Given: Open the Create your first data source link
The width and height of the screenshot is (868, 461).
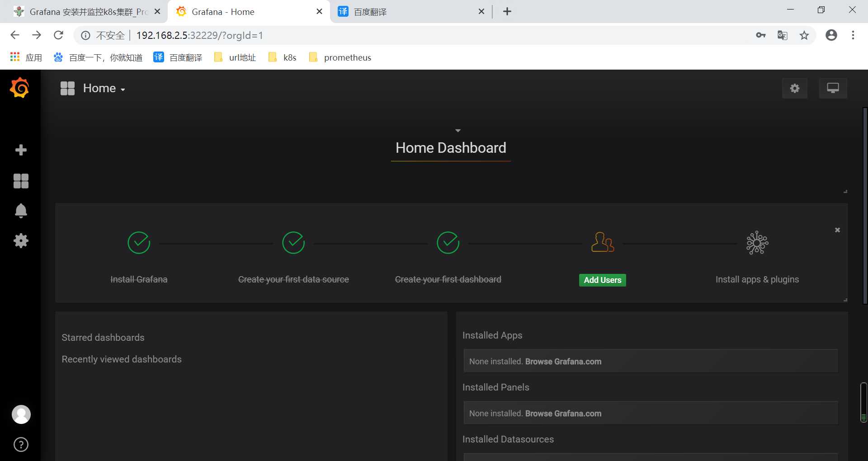Looking at the screenshot, I should pyautogui.click(x=293, y=279).
